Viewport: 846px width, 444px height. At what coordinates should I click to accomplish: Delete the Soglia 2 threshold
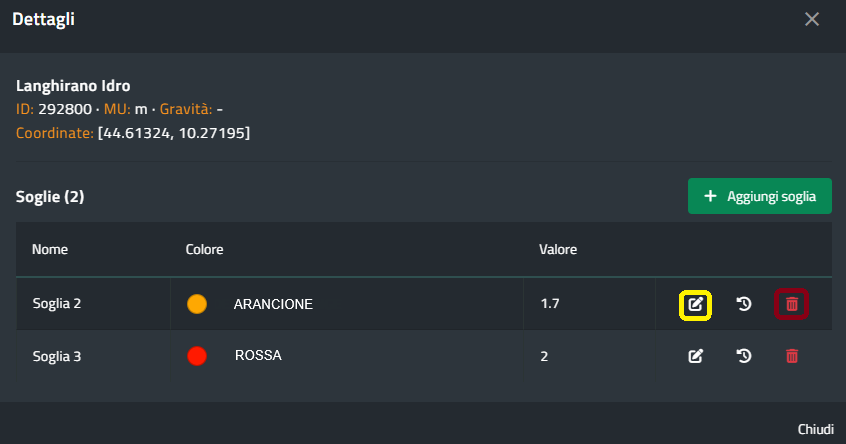point(792,304)
